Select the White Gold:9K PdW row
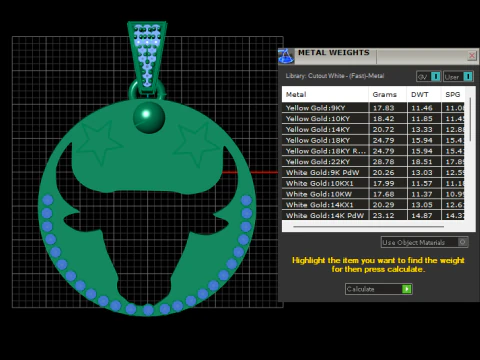This screenshot has height=360, width=480. tap(373, 172)
